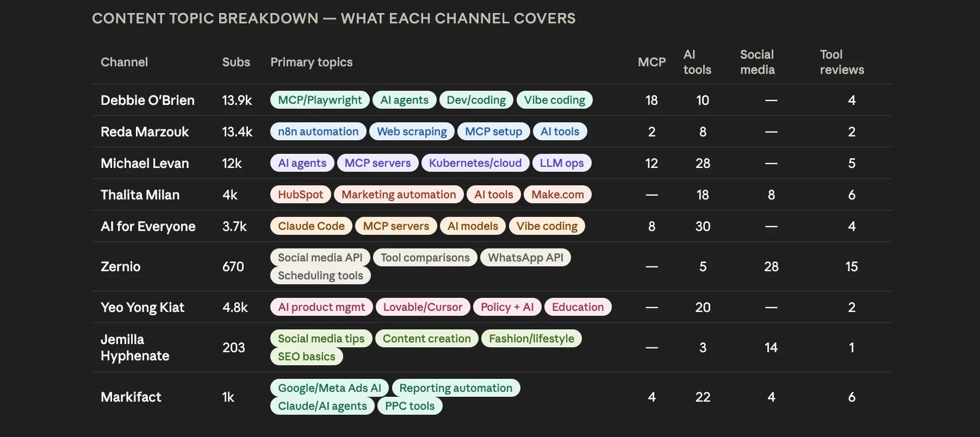Click the Jemilla Hyphenate channel name

coord(135,347)
